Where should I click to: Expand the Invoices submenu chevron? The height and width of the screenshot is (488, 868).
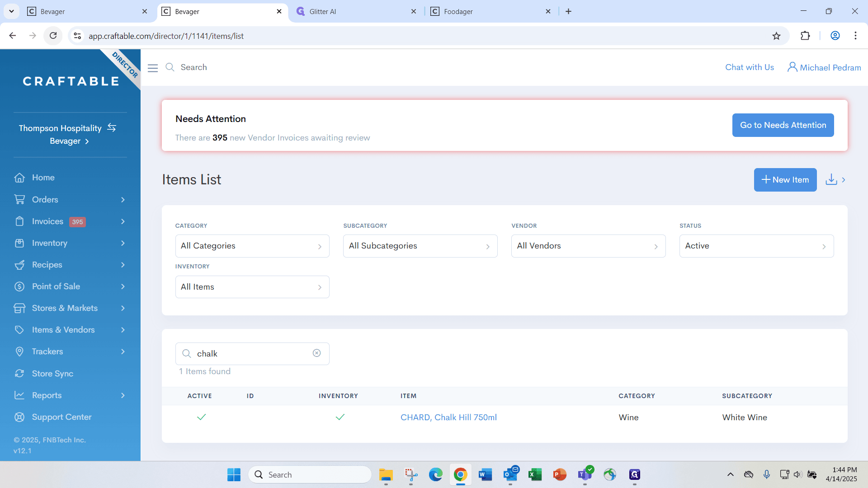[123, 221]
